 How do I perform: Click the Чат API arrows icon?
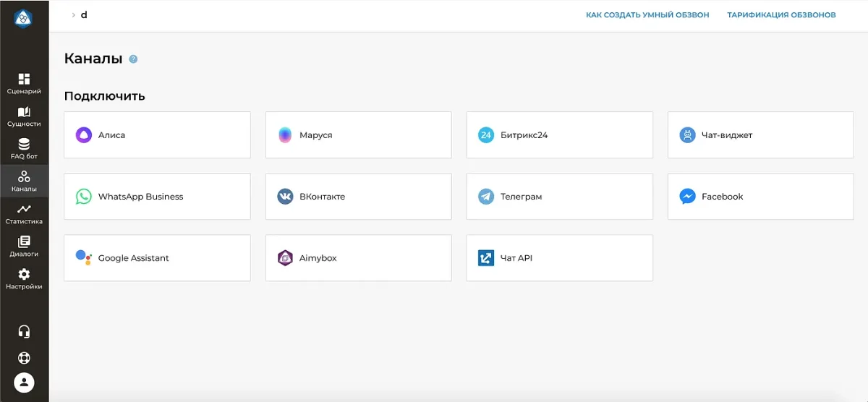tap(486, 258)
